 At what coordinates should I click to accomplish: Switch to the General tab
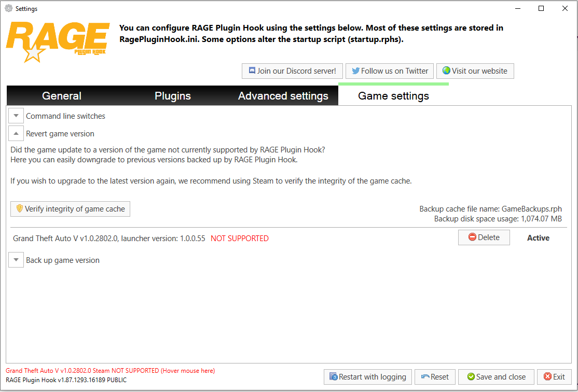62,96
